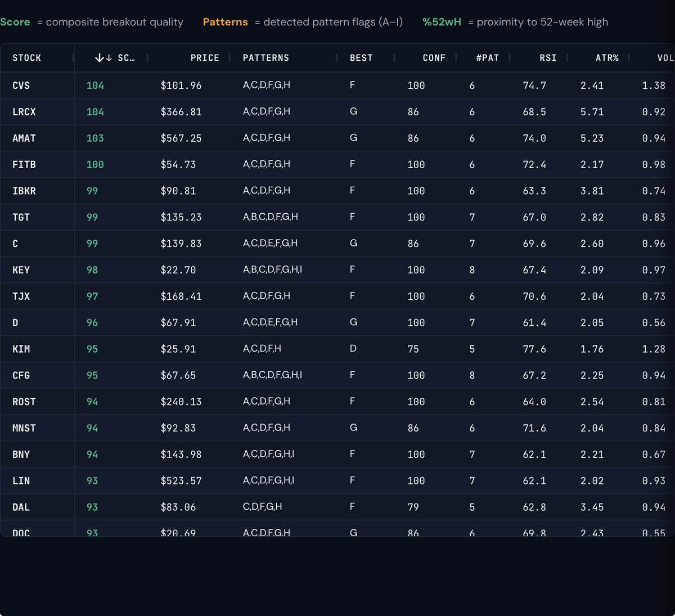Click the $54.73 price cell
Screen dimensions: 675x616
178,165
